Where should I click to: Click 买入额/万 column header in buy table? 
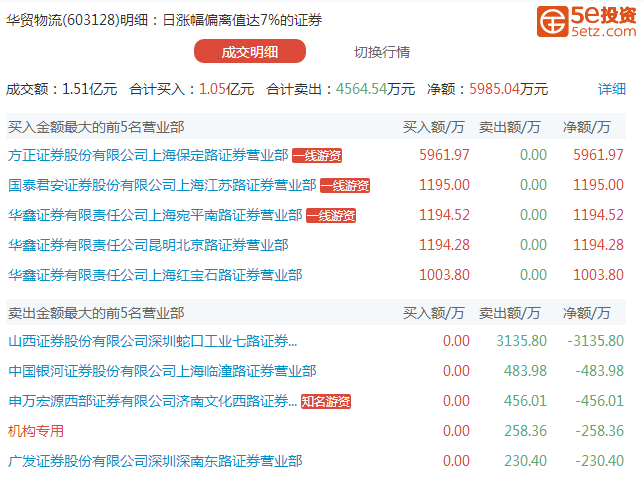tap(434, 127)
